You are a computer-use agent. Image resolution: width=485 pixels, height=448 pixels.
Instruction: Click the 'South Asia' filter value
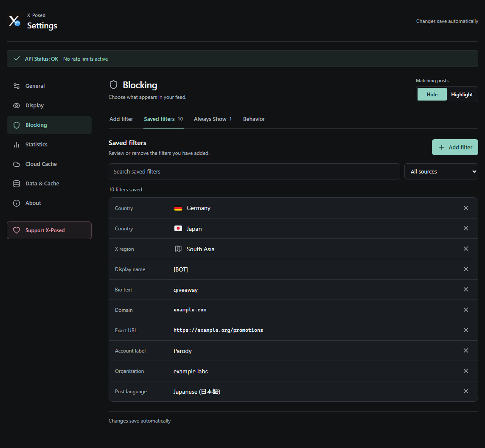pyautogui.click(x=200, y=249)
